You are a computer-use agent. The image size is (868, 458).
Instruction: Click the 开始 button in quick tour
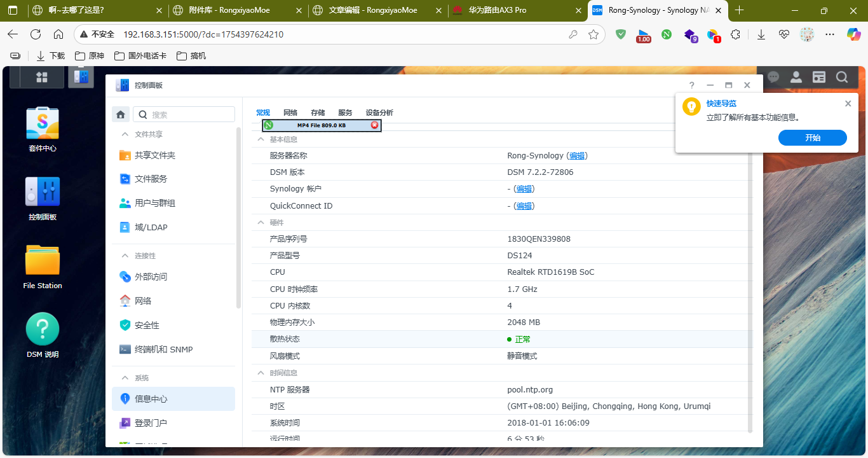pyautogui.click(x=813, y=138)
